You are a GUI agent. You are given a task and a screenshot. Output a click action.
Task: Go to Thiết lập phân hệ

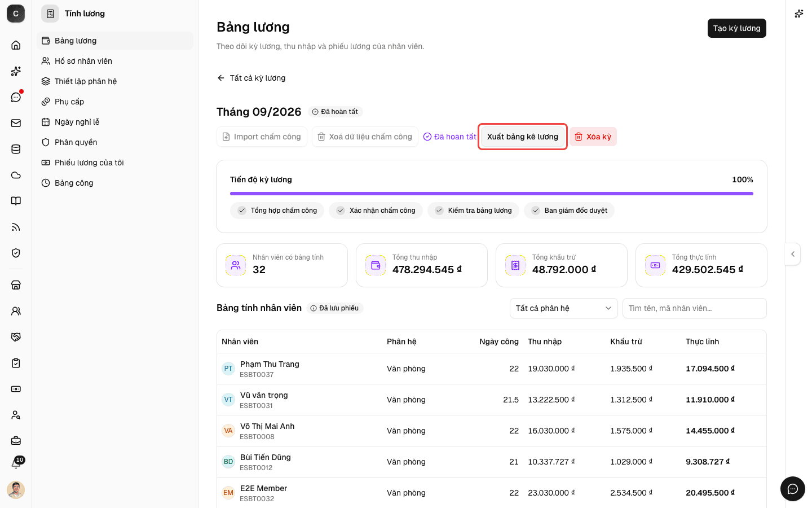(x=115, y=81)
